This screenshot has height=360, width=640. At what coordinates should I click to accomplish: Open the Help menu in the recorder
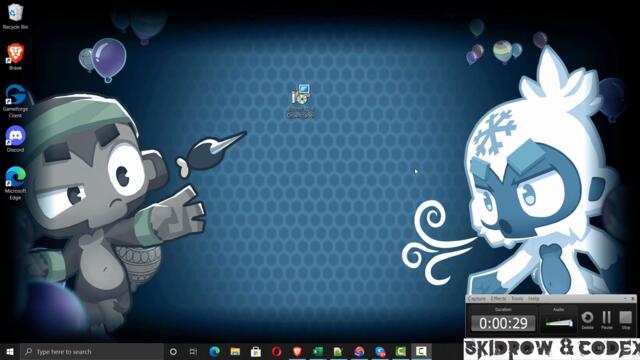pyautogui.click(x=534, y=299)
